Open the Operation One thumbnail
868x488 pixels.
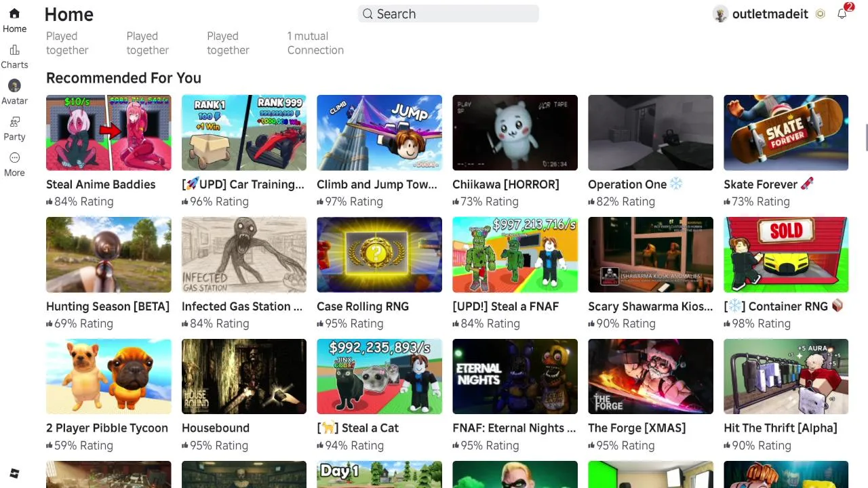pos(650,133)
